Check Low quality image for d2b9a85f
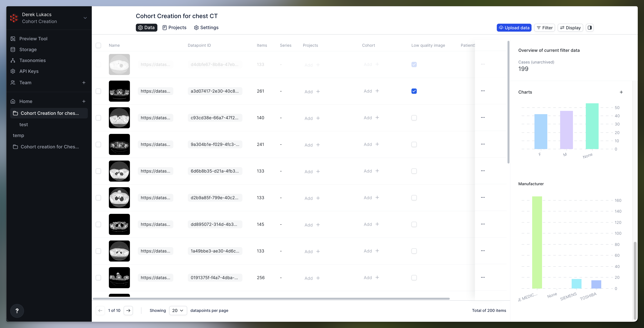This screenshot has width=644, height=328. click(x=414, y=198)
